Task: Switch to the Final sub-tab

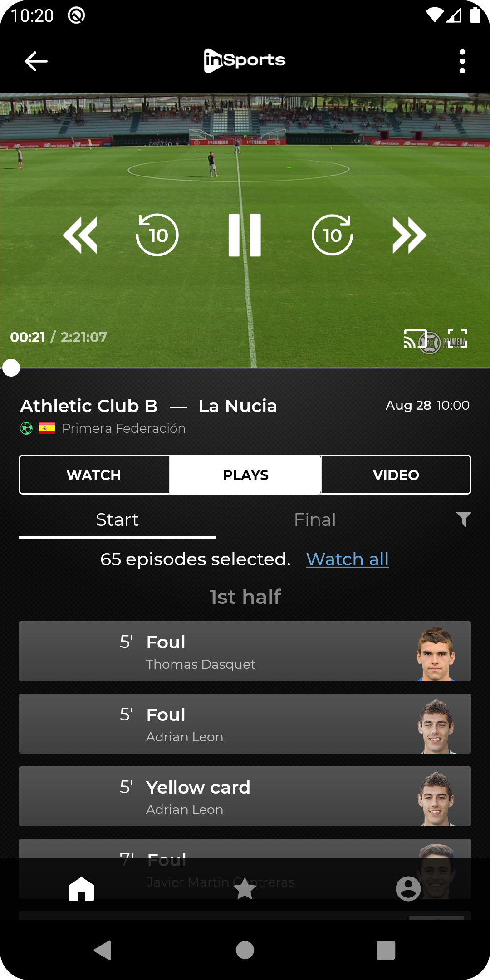Action: coord(315,520)
